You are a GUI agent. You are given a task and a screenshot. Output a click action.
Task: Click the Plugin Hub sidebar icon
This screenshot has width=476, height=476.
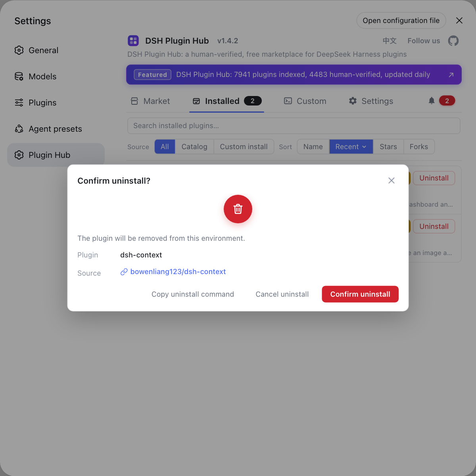click(x=19, y=155)
